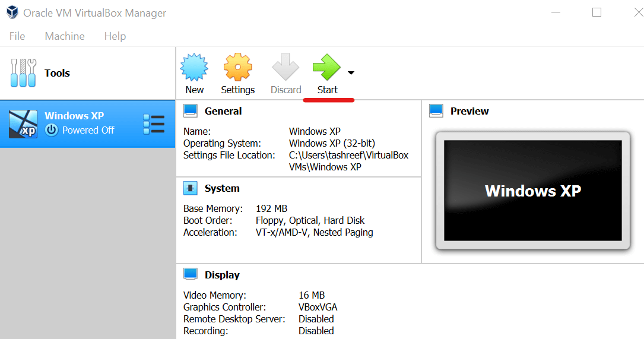Click the Recording 'Disabled' value
The height and width of the screenshot is (339, 644).
[x=316, y=331]
